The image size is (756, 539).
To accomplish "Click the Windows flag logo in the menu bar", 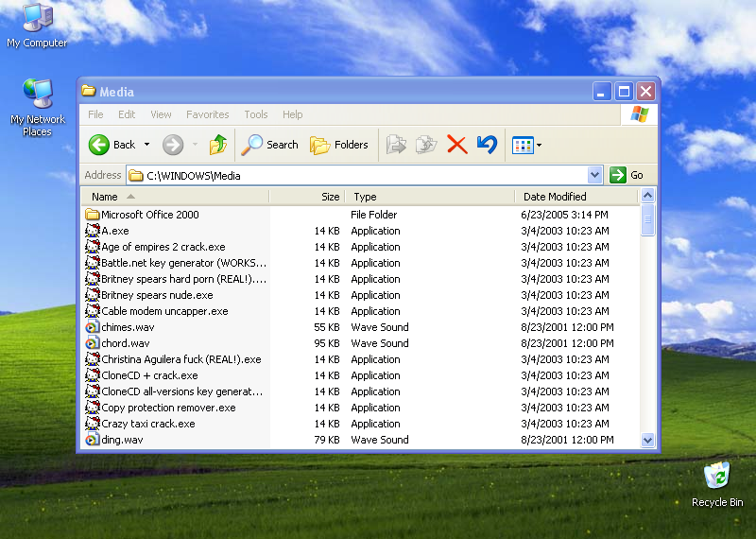I will [640, 114].
